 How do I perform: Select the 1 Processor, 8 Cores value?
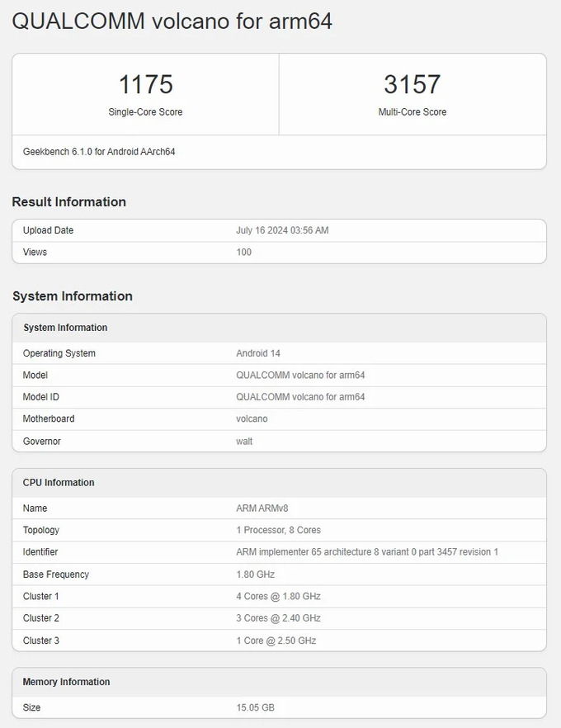click(x=278, y=530)
